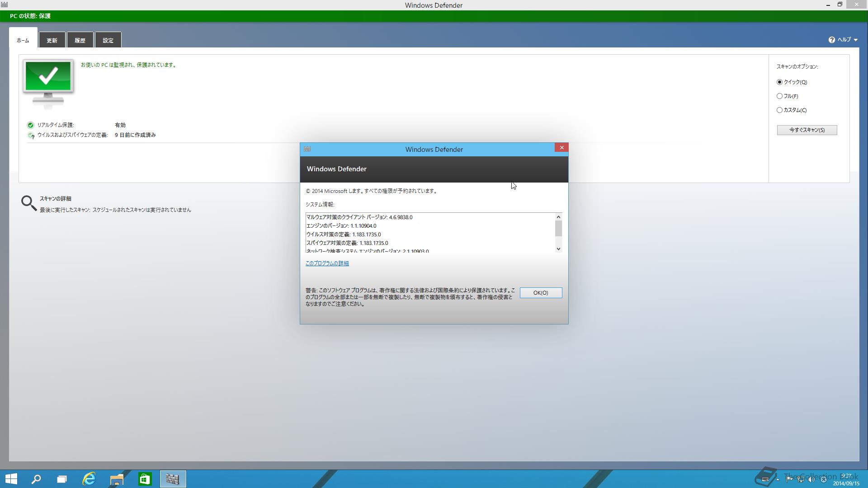Open the Store app from taskbar
Image resolution: width=868 pixels, height=488 pixels.
(x=145, y=479)
